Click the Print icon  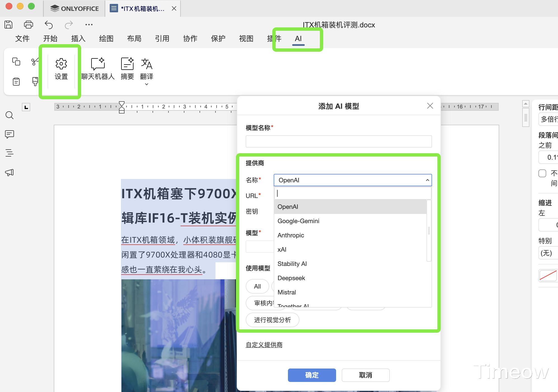(29, 25)
